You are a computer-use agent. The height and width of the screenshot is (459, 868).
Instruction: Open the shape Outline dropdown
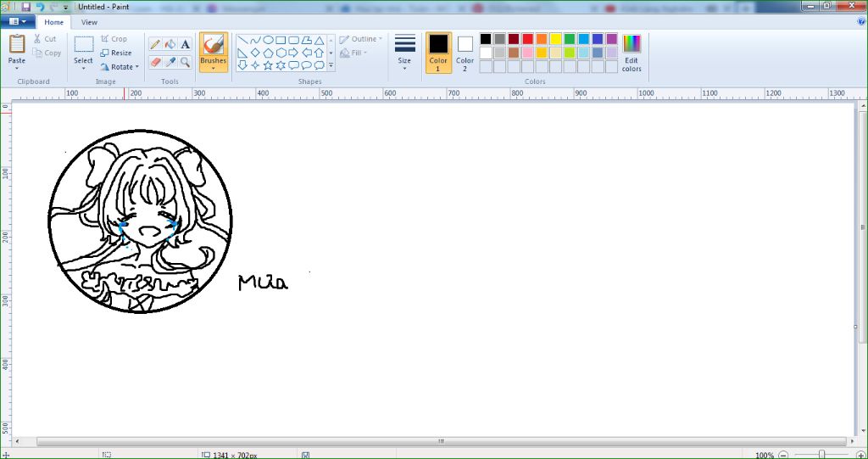click(x=361, y=39)
